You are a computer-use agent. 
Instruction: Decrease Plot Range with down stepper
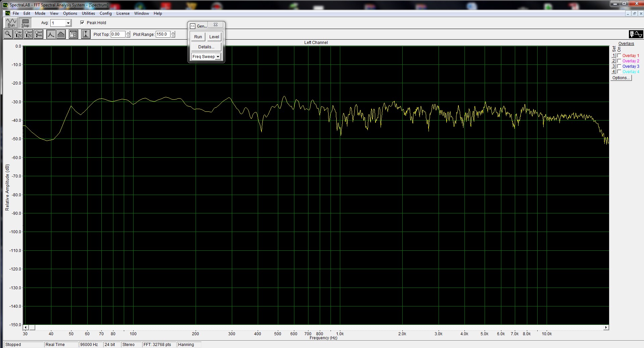[173, 36]
